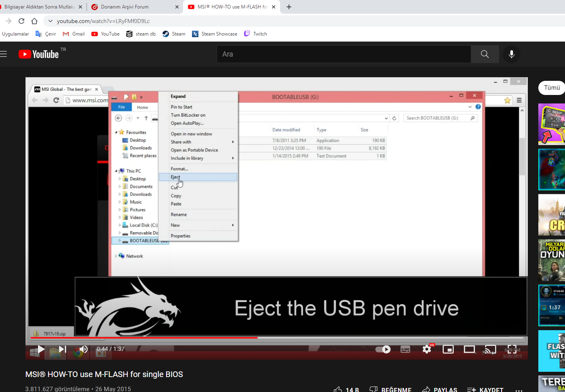Collapse the Favourites tree node

(x=116, y=132)
